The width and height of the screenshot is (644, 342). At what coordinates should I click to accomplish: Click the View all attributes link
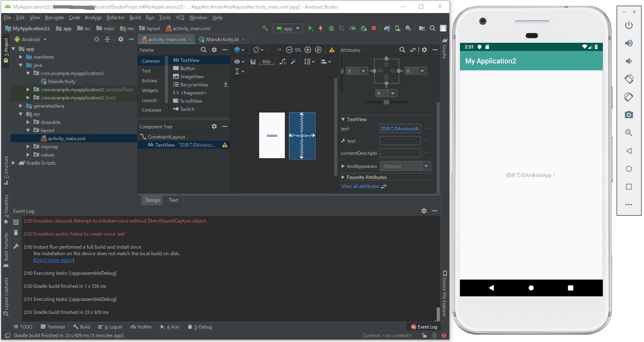[360, 186]
